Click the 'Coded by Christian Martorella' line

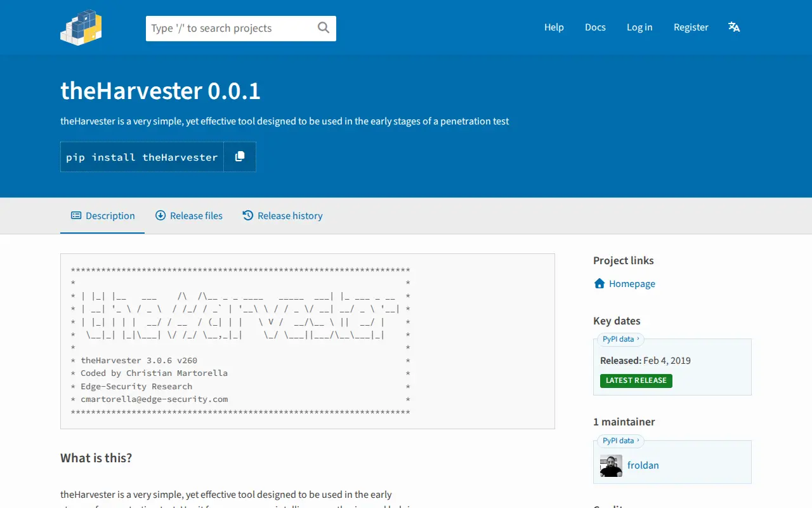pos(154,373)
